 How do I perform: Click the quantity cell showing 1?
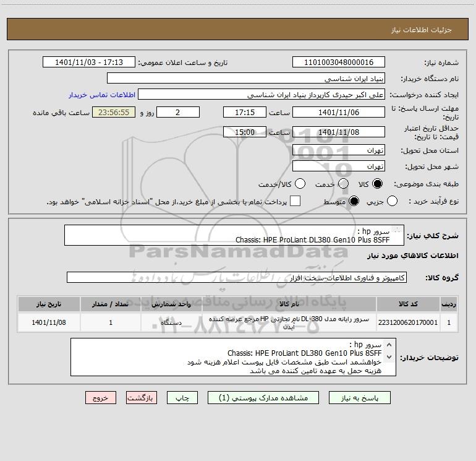click(111, 322)
